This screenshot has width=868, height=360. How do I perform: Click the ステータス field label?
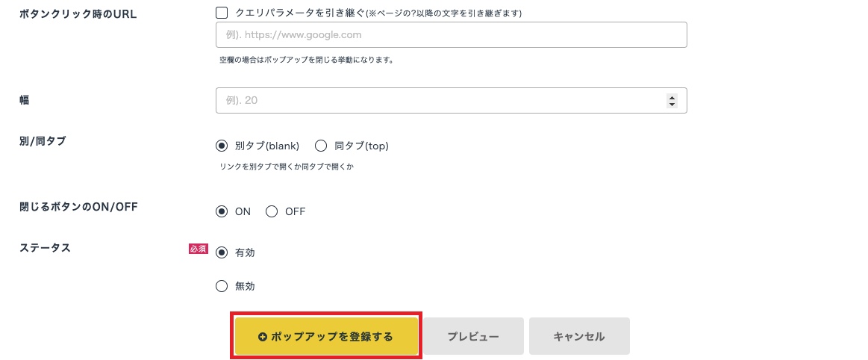pos(45,248)
